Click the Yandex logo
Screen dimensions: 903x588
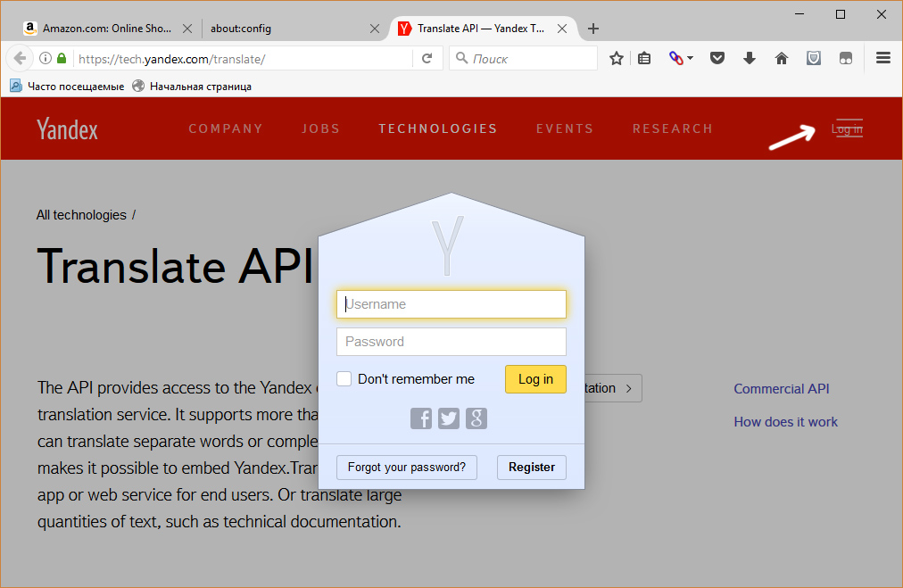[68, 129]
